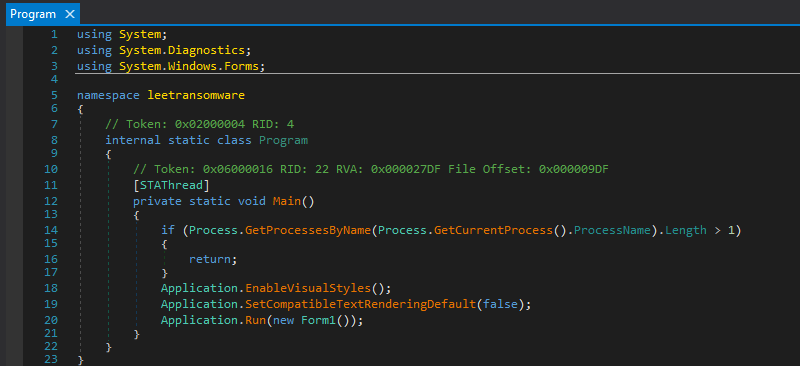Viewport: 800px width, 366px height.
Task: Click System.Diagnostics using directive
Action: [x=164, y=51]
